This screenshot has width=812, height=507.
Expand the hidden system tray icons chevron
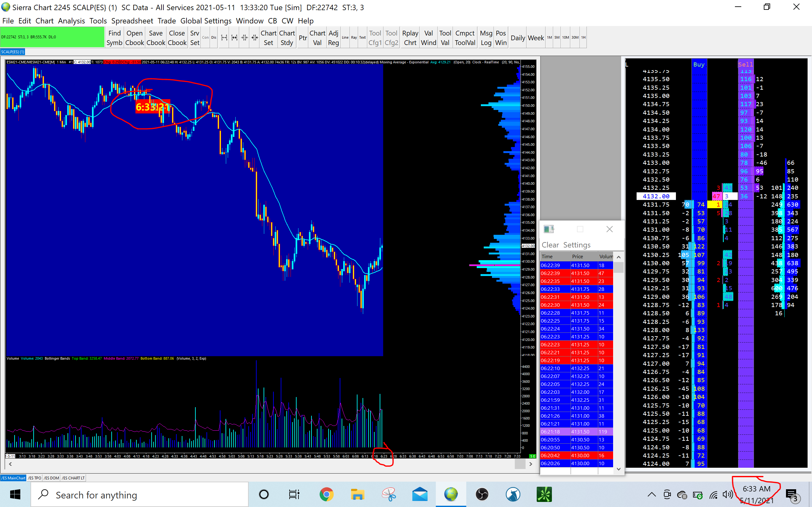click(x=651, y=494)
